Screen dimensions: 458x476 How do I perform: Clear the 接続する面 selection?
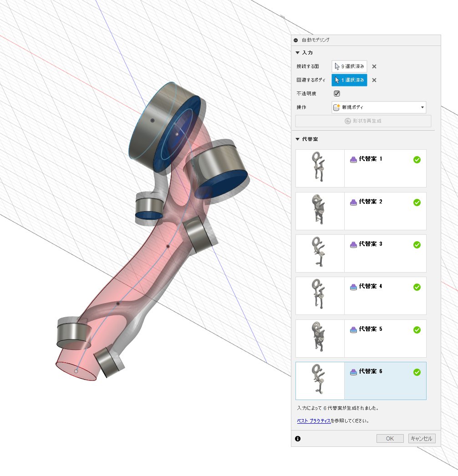374,66
